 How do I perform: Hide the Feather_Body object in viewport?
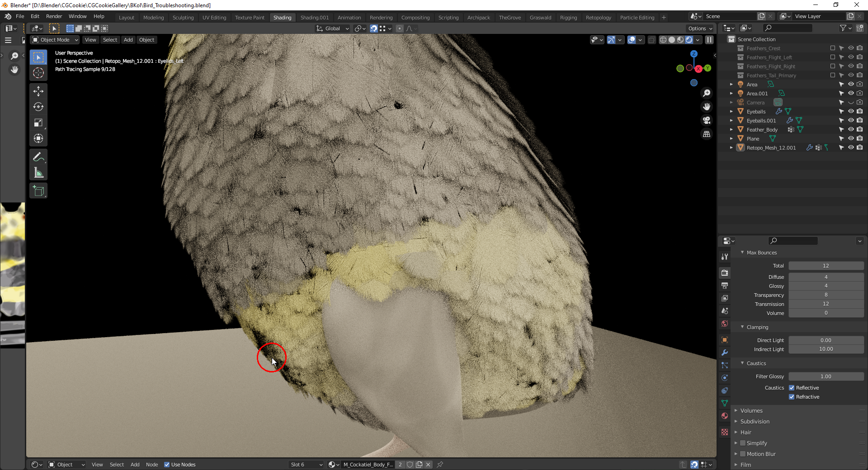click(x=851, y=129)
